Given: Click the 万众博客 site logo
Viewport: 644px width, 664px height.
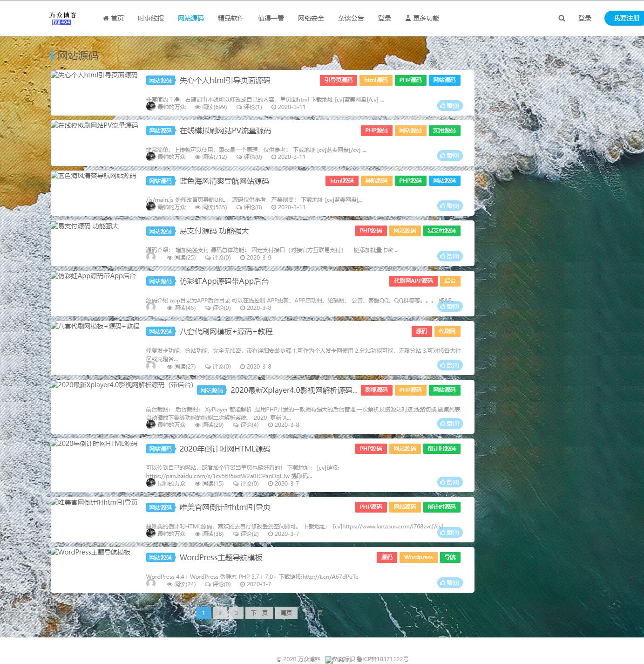Looking at the screenshot, I should [x=63, y=18].
